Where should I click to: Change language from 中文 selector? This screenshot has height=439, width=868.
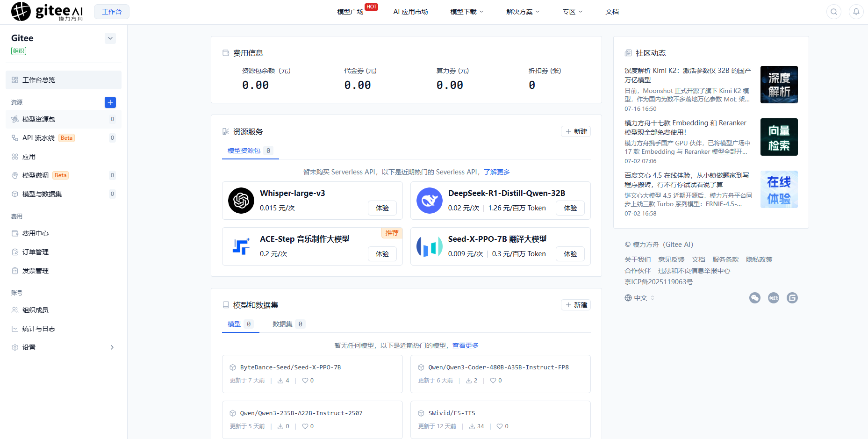pyautogui.click(x=639, y=298)
